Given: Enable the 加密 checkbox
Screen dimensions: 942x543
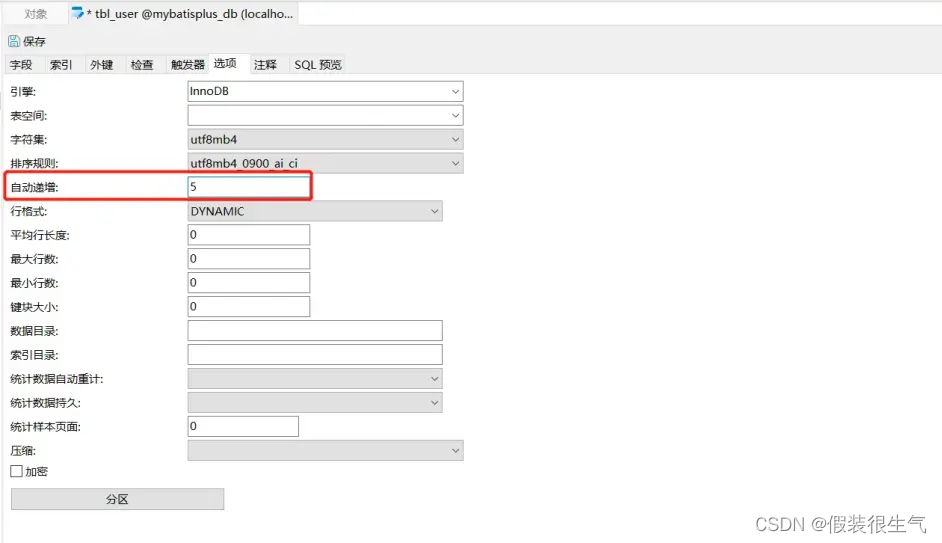Looking at the screenshot, I should (x=17, y=472).
